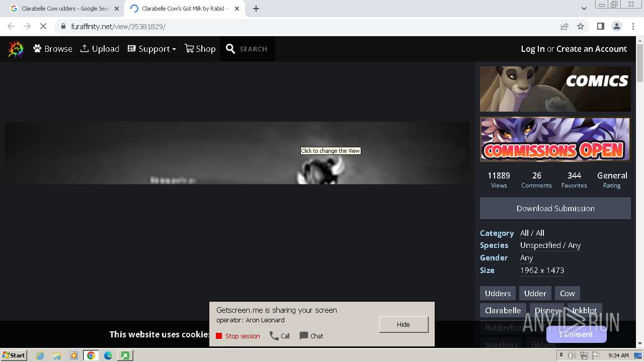Open the tab search dropdown arrow
The height and width of the screenshot is (362, 644).
pos(584,9)
